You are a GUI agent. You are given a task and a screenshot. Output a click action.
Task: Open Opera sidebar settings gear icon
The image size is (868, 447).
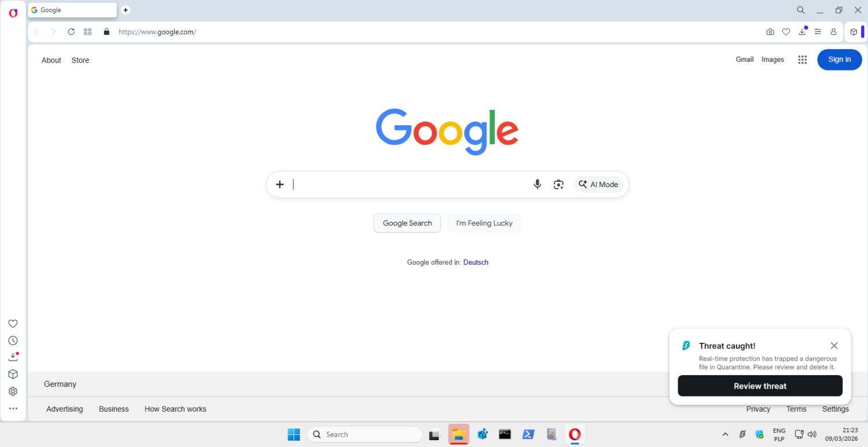pos(13,391)
